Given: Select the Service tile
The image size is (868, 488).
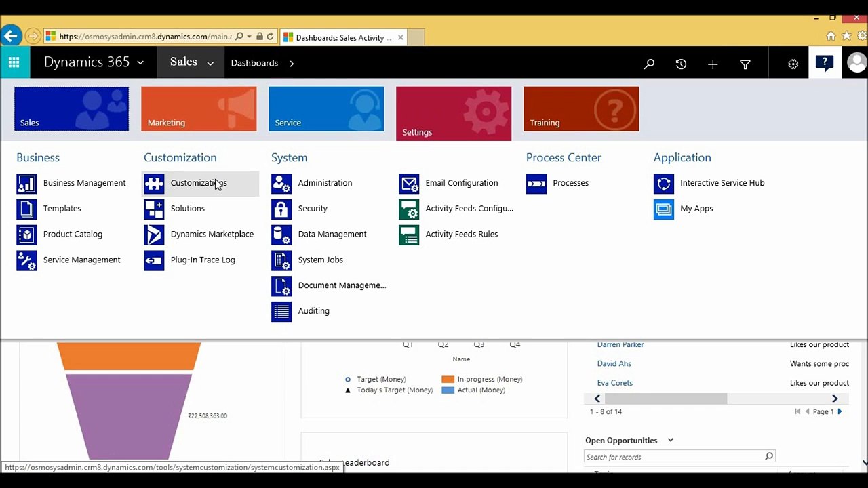Looking at the screenshot, I should click(x=326, y=108).
